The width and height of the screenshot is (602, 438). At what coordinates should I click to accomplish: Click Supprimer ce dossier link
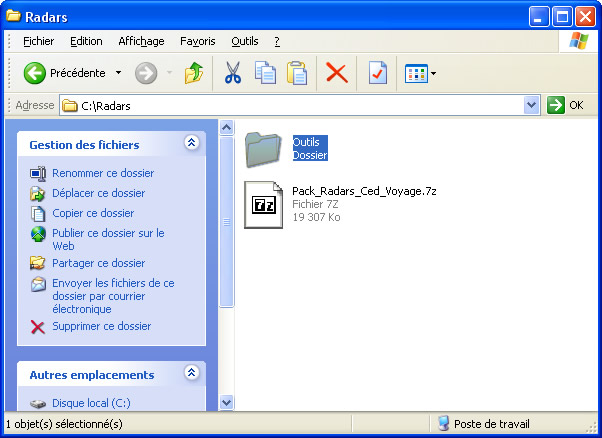point(102,326)
